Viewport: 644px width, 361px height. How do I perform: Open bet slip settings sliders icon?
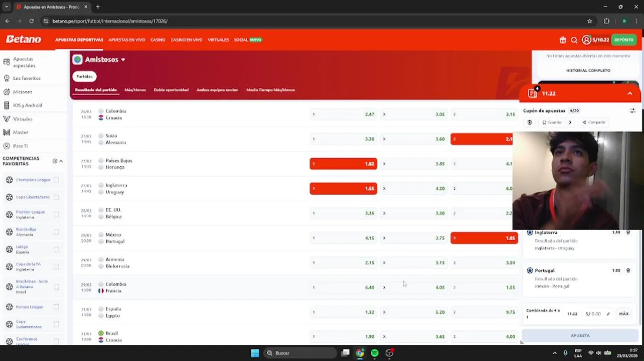[x=632, y=111]
